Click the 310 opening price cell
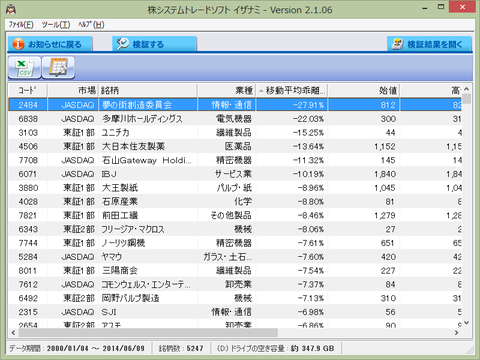Viewport: 480px width, 360px height. point(388,298)
